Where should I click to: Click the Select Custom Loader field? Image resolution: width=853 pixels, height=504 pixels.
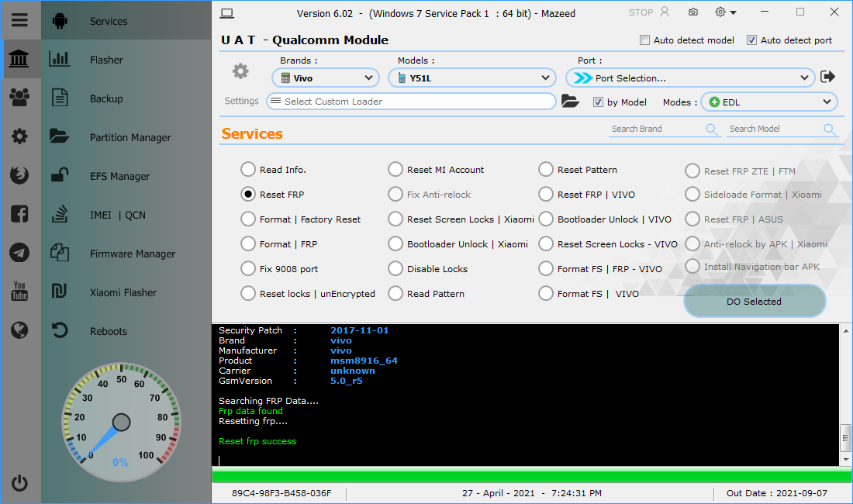coord(411,101)
